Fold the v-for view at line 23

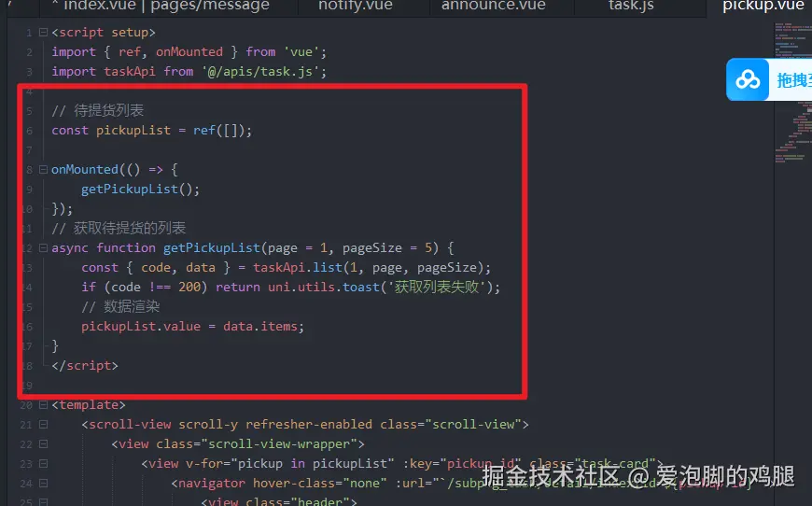tap(44, 464)
